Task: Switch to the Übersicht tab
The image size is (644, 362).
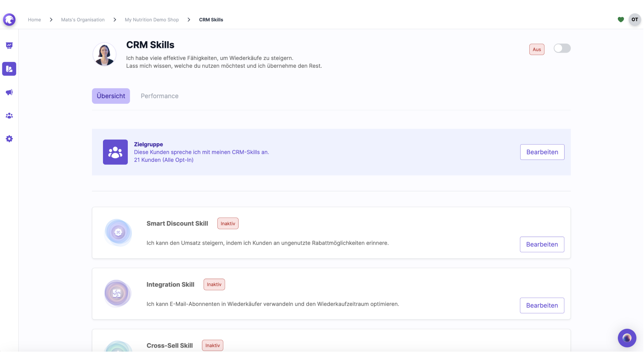Action: [x=111, y=96]
